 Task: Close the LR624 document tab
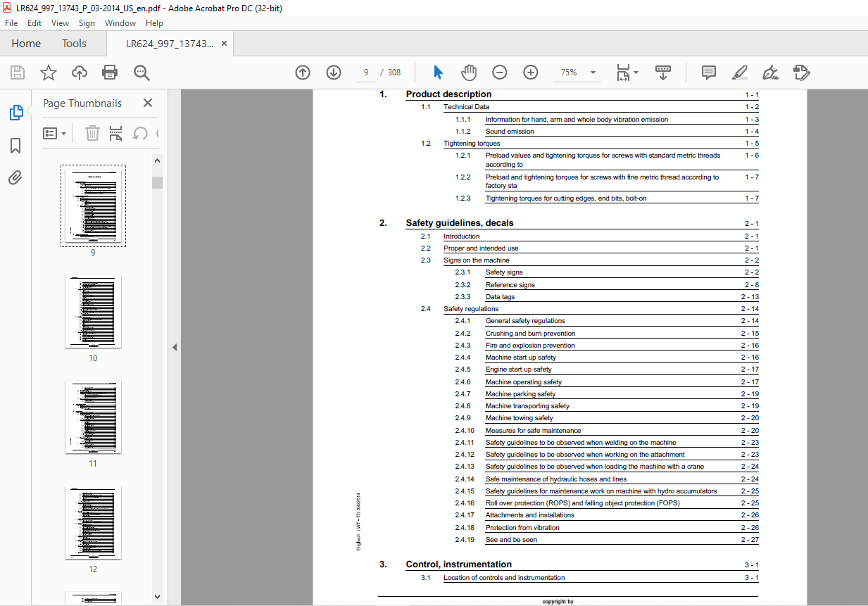click(x=224, y=44)
